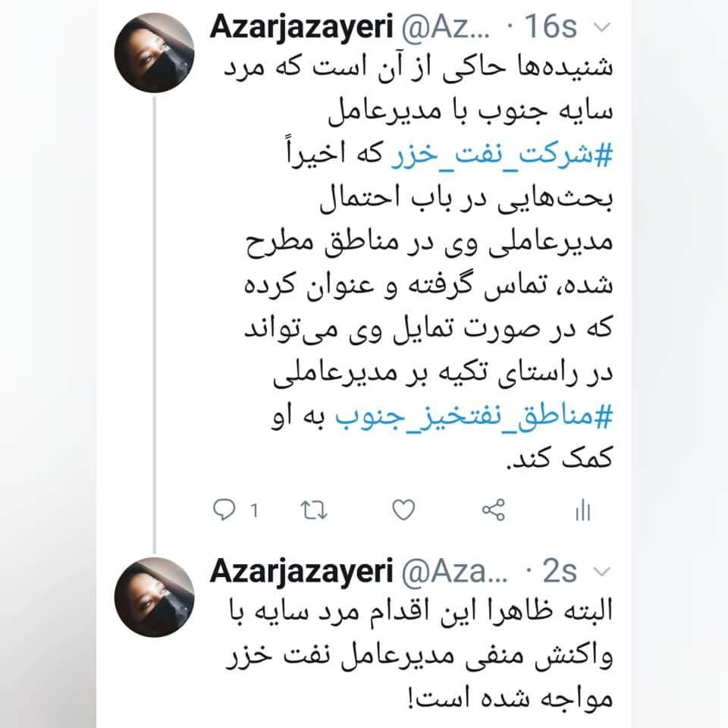728x728 pixels.
Task: Open the second tweet's profile avatar
Action: [155, 597]
